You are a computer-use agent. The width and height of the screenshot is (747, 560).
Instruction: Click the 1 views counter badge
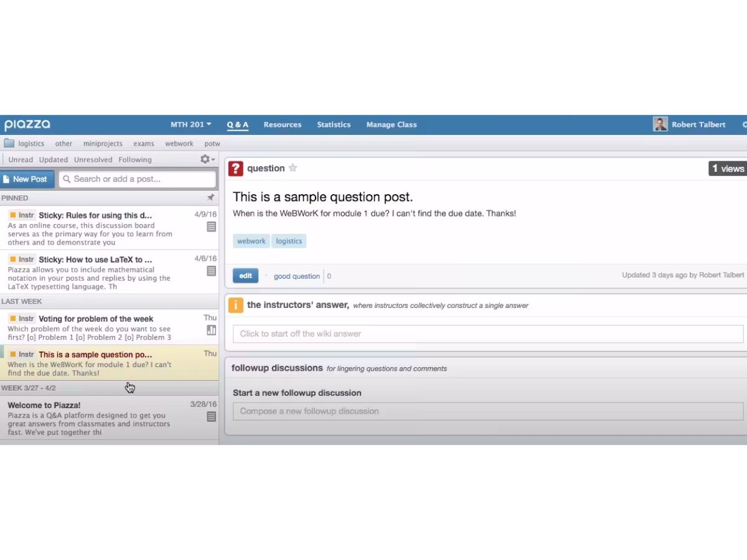tap(728, 169)
